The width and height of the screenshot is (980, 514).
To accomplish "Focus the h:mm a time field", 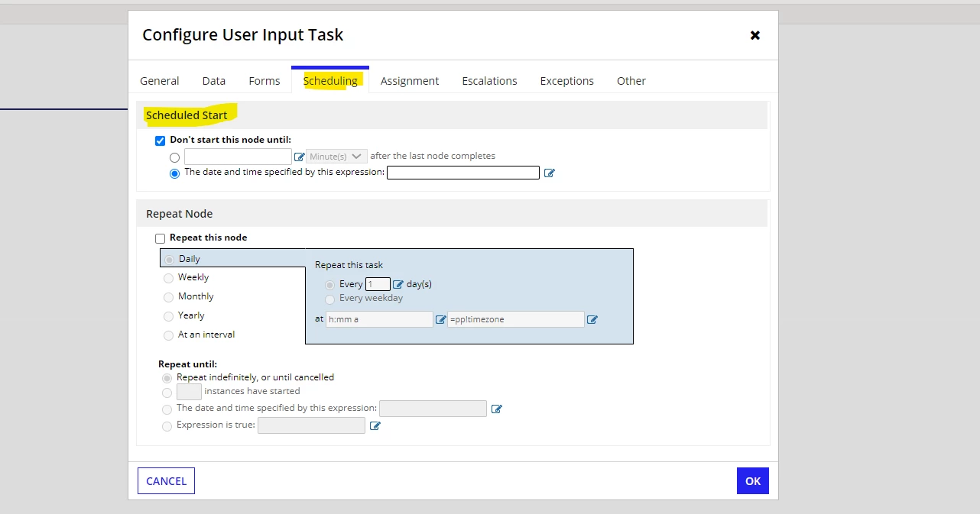I will point(379,319).
